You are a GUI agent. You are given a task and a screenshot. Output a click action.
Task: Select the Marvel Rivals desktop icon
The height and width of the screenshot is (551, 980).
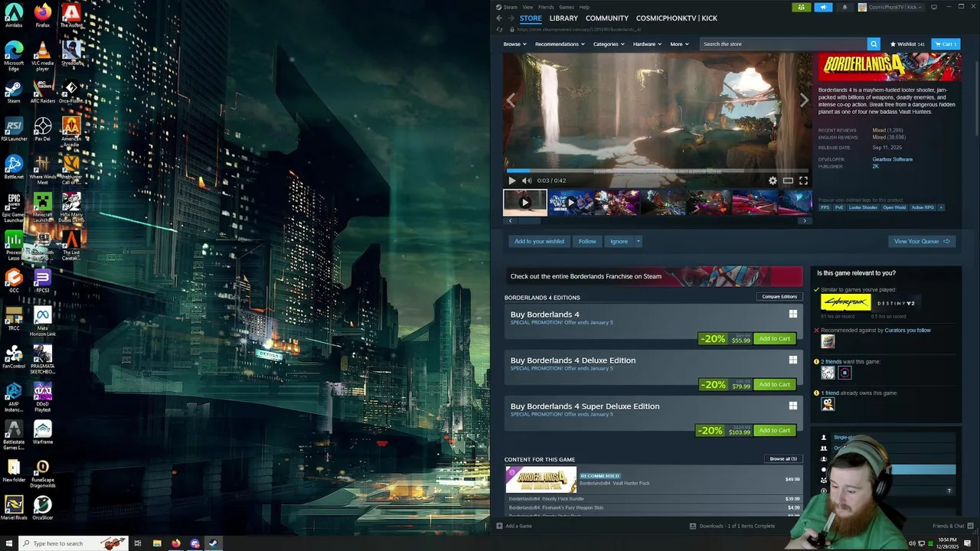click(x=14, y=508)
